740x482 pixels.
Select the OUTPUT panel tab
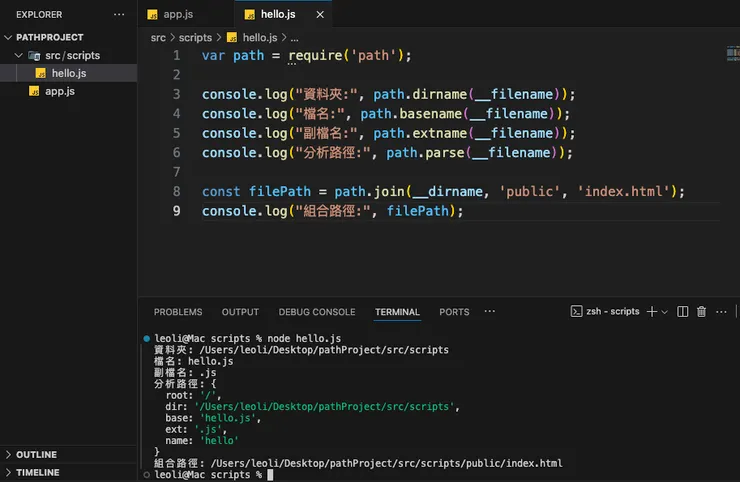pyautogui.click(x=240, y=312)
